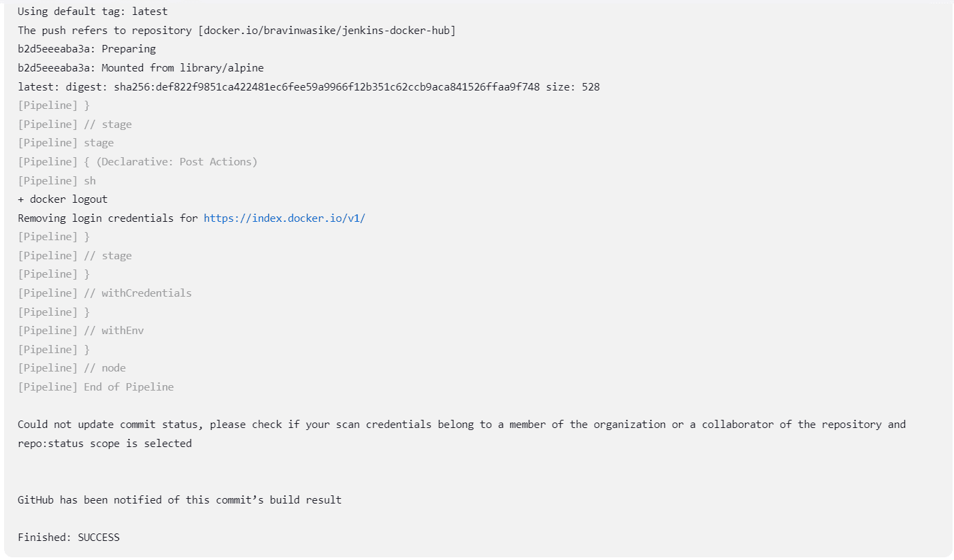Click the '// withCredentials' pipeline line
Viewport: 954px width, 560px height.
click(105, 293)
